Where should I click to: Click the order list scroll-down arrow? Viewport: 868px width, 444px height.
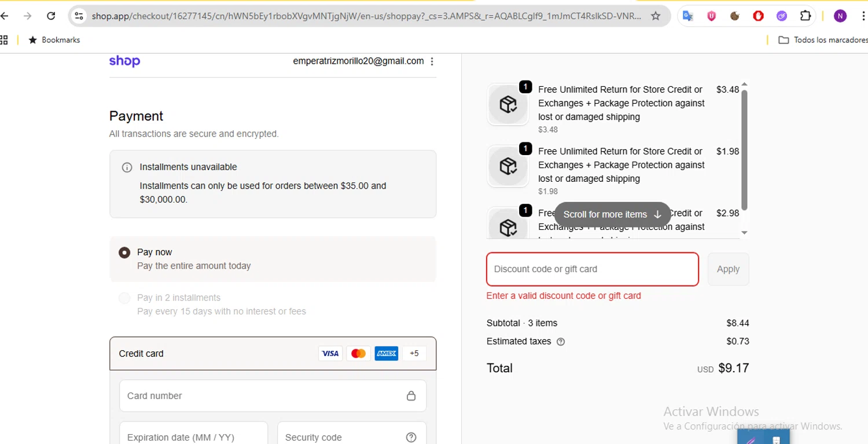[744, 233]
